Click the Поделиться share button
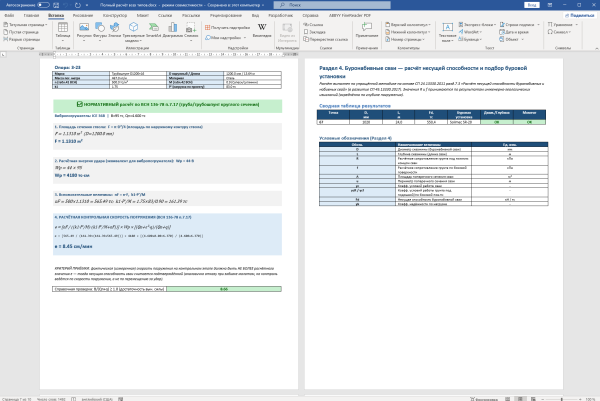The width and height of the screenshot is (600, 401). pyautogui.click(x=580, y=15)
